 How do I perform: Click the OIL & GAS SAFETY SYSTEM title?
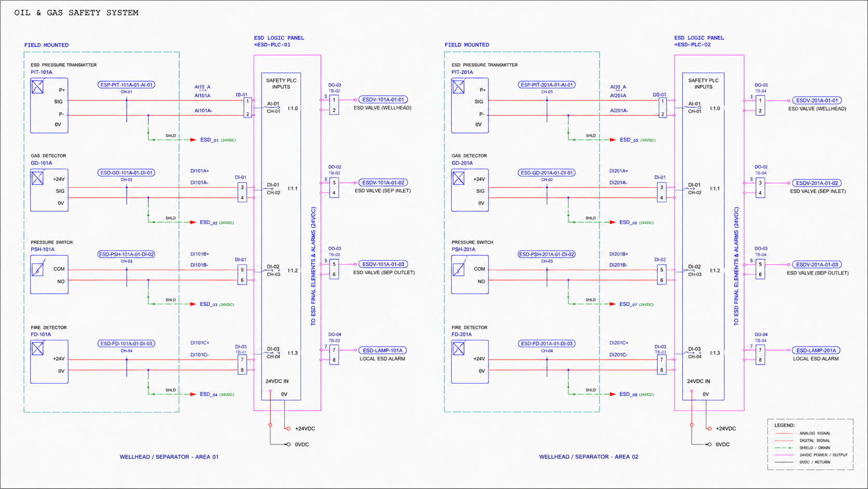click(76, 12)
